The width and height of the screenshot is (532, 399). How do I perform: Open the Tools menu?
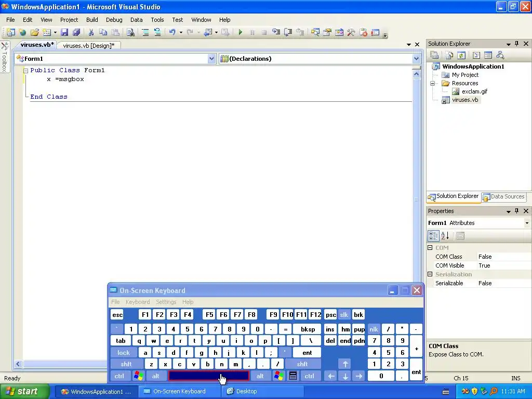pos(157,20)
